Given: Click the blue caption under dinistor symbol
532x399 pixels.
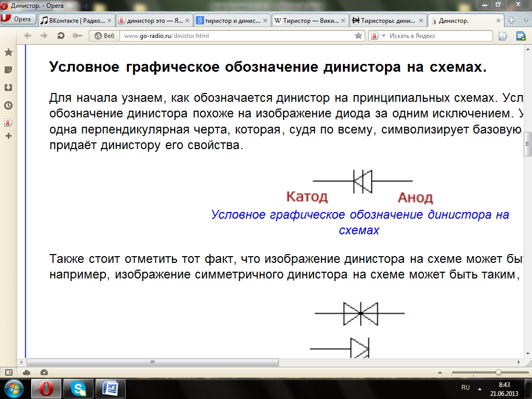Looking at the screenshot, I should click(360, 222).
